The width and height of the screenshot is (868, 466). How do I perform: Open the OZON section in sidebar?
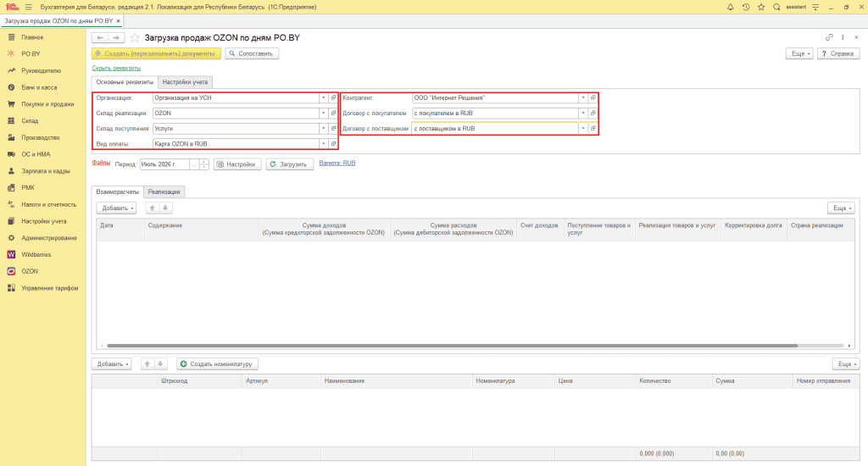(30, 271)
